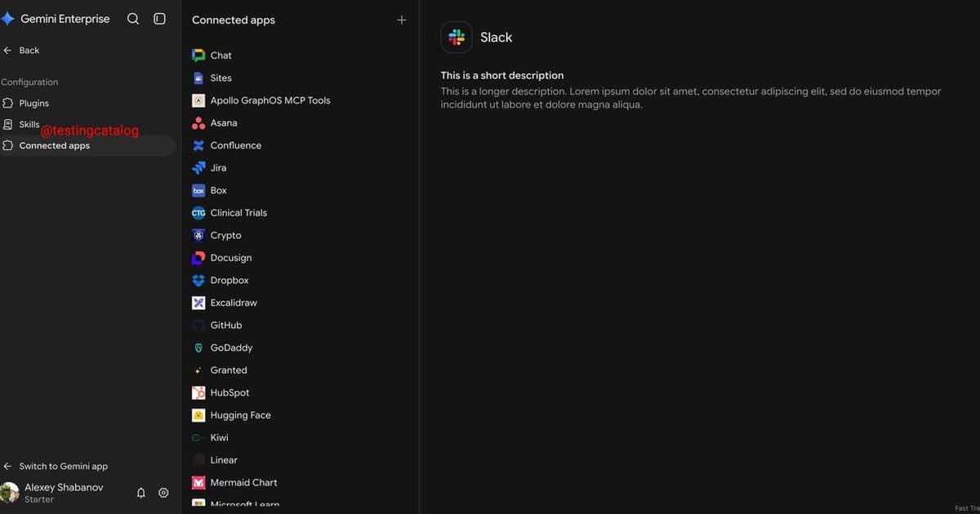This screenshot has height=514, width=980.
Task: Open Alexey Shabanov profile avatar
Action: coord(9,493)
